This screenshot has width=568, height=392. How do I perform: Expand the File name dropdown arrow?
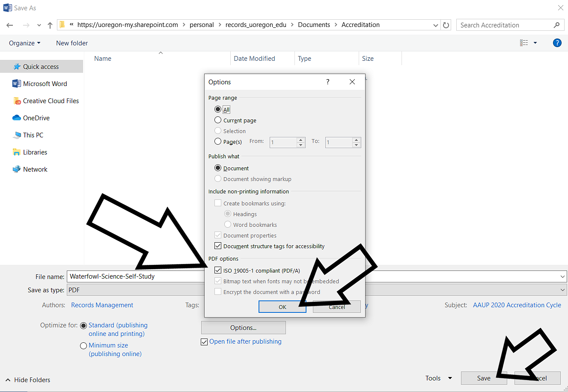562,277
